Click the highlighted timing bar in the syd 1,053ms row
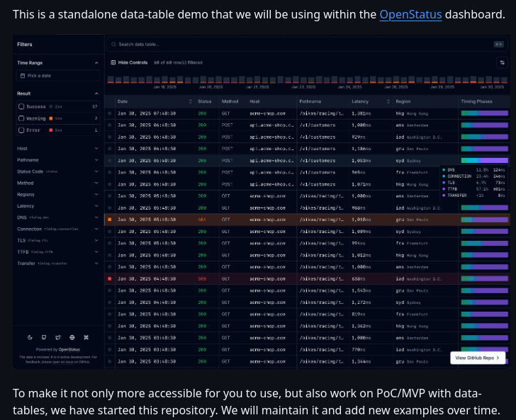The height and width of the screenshot is (420, 516). (484, 161)
